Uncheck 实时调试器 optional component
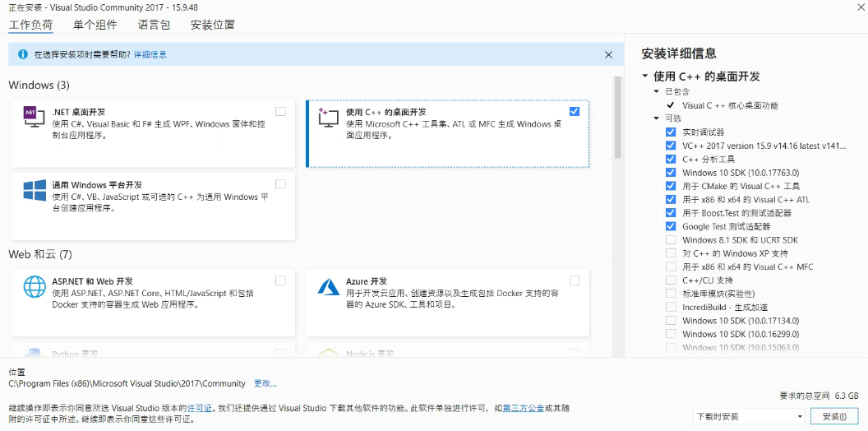 pyautogui.click(x=671, y=132)
